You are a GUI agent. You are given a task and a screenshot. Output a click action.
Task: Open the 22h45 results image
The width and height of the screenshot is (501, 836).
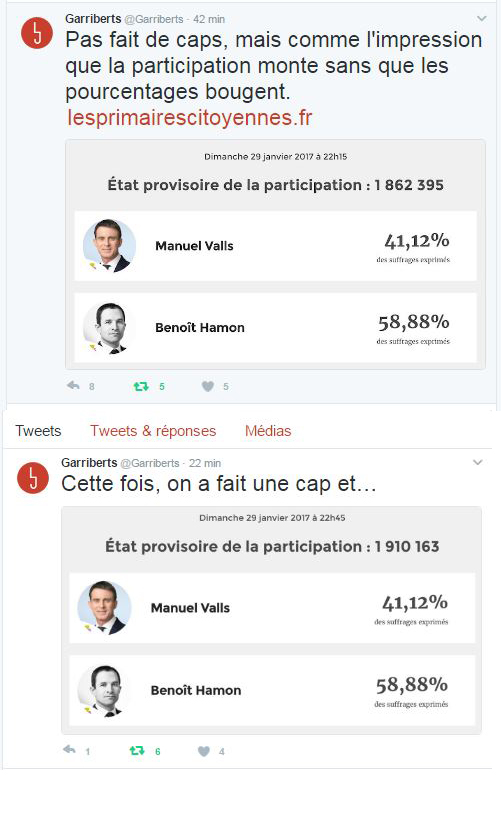point(271,621)
